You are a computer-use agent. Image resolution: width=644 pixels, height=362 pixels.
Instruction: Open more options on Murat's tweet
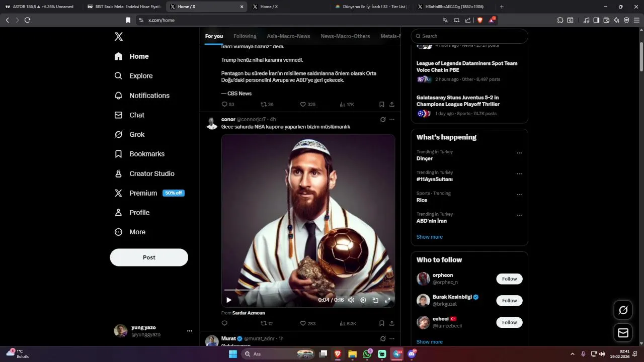392,339
